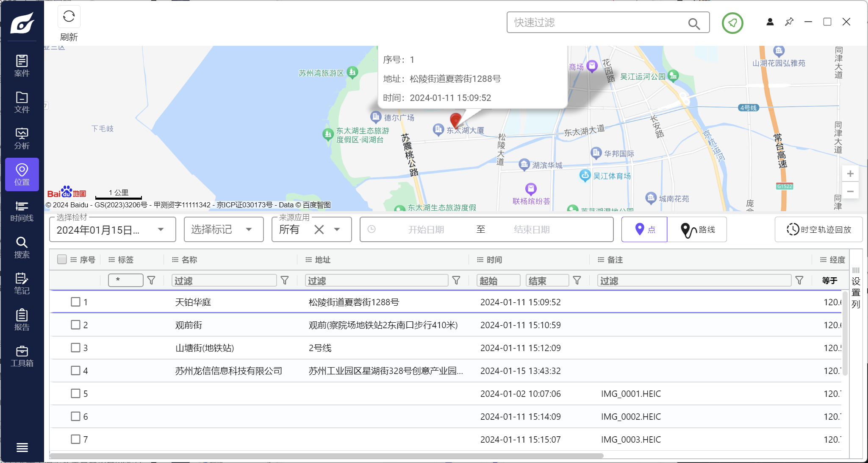The image size is (868, 463).
Task: Click the filter funnel for 标签 column
Action: tap(151, 280)
